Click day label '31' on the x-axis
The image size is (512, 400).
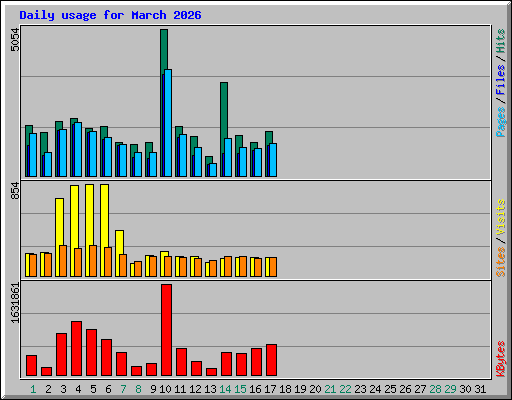tap(480, 389)
